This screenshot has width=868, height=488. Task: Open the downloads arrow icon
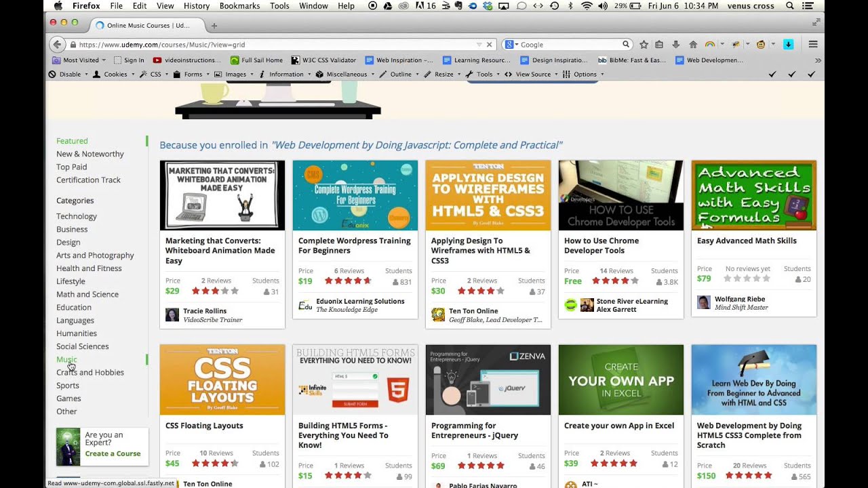point(675,44)
